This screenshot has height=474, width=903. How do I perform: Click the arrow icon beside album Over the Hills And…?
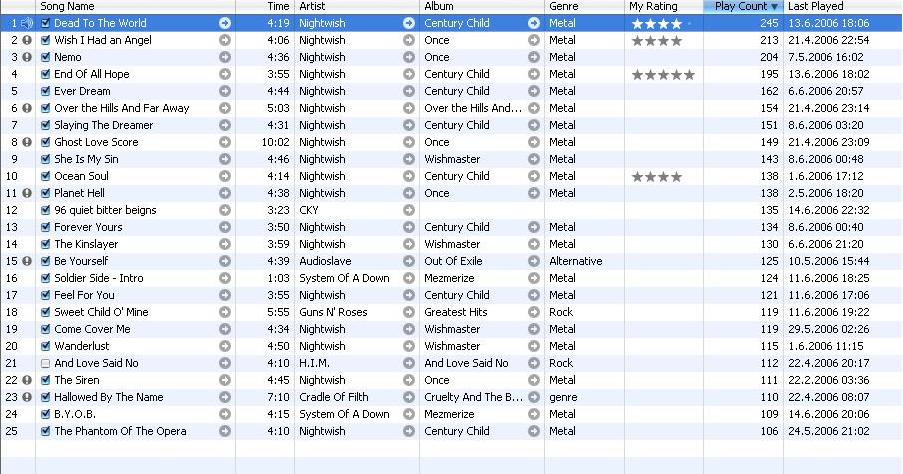tap(534, 108)
